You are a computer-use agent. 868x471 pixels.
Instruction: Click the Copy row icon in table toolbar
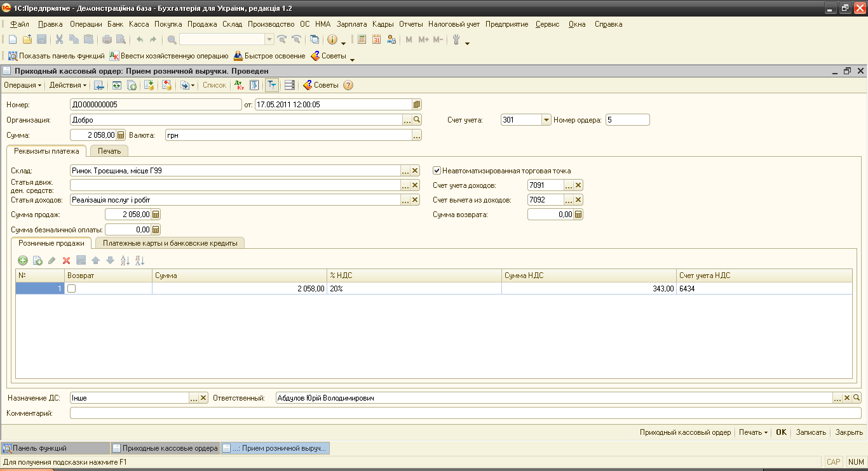(x=37, y=260)
